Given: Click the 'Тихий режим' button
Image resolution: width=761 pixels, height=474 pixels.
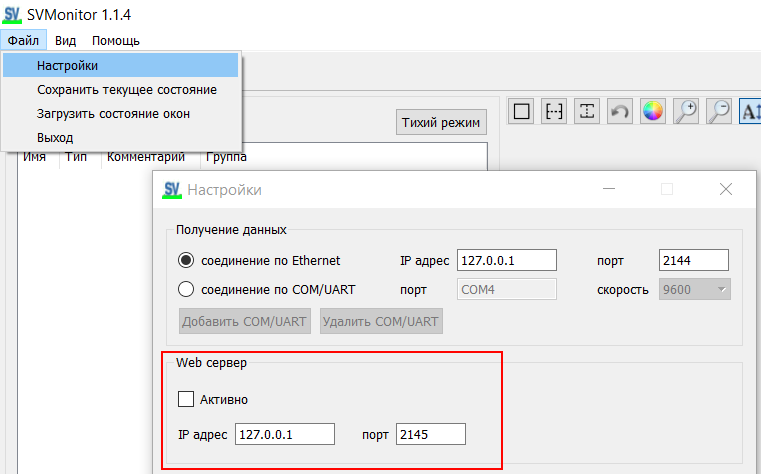Looking at the screenshot, I should point(441,122).
